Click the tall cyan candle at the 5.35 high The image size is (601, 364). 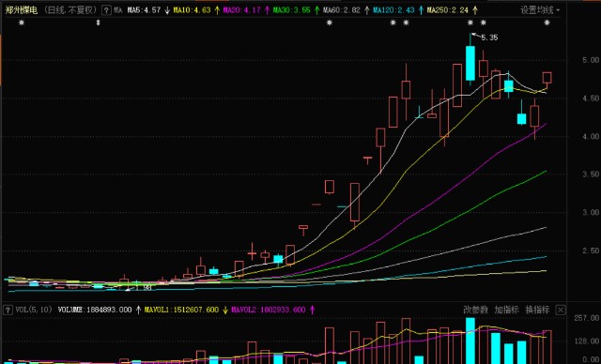pyautogui.click(x=470, y=63)
